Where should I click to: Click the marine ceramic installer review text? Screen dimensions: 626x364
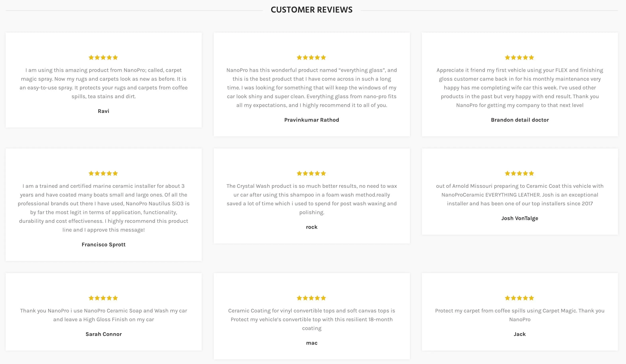tap(103, 208)
